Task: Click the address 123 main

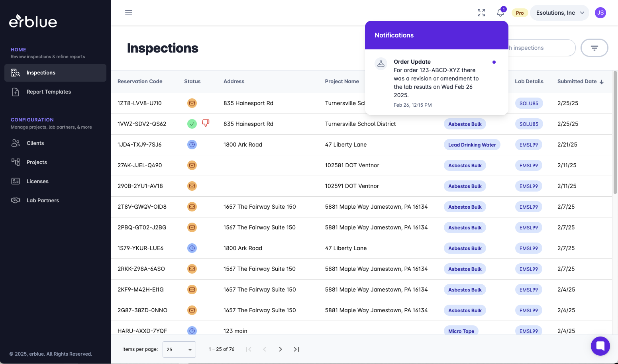Action: pyautogui.click(x=235, y=331)
